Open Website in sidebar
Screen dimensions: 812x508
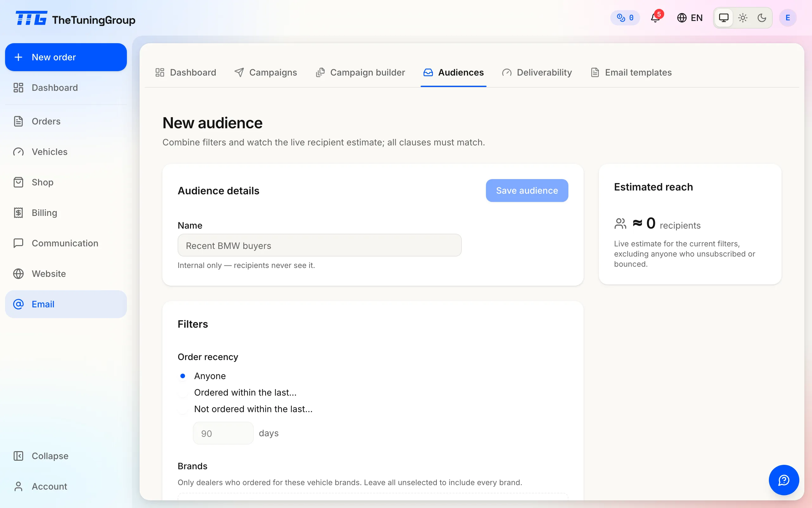tap(66, 274)
